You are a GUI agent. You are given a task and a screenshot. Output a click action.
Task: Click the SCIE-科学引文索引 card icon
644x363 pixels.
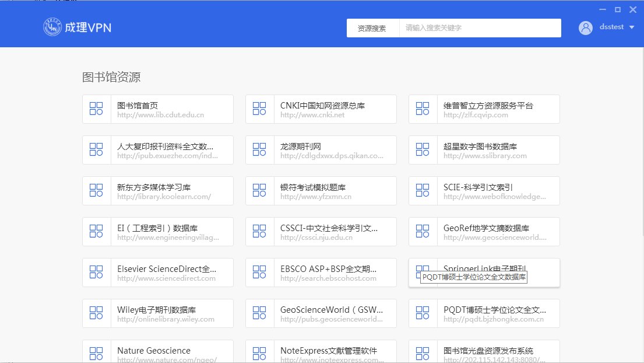click(x=422, y=190)
